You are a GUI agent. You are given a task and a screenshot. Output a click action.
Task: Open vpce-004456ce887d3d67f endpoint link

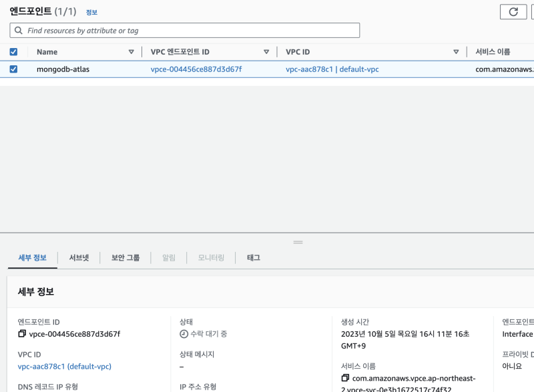pos(196,69)
